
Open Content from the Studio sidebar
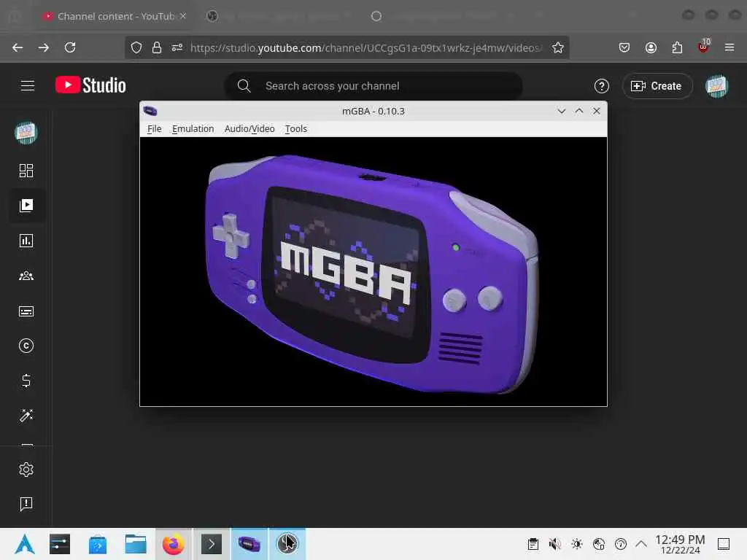click(26, 205)
